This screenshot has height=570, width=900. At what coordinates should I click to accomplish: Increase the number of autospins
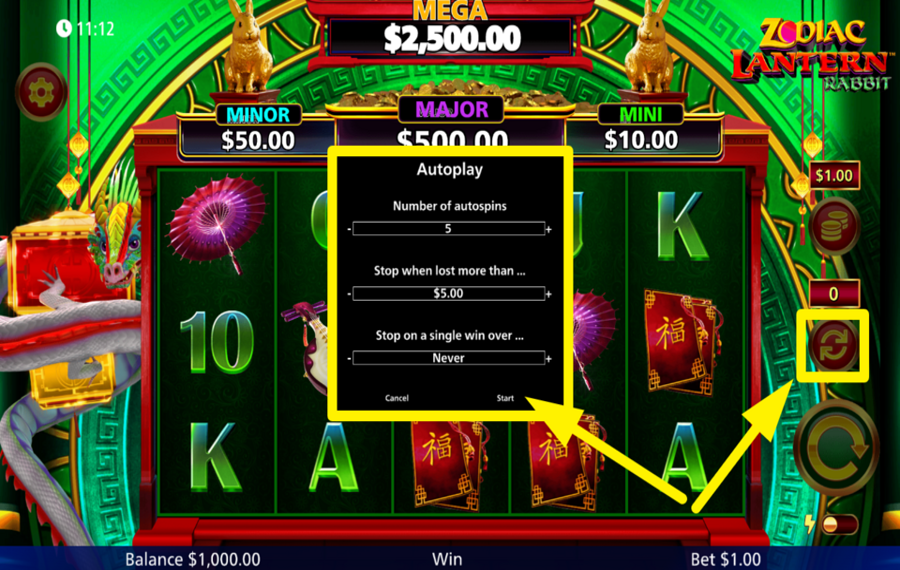(549, 229)
